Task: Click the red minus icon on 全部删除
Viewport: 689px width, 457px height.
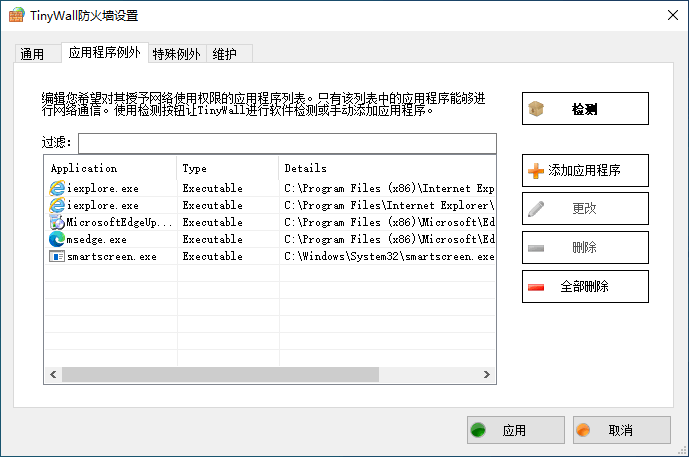Action: [536, 287]
